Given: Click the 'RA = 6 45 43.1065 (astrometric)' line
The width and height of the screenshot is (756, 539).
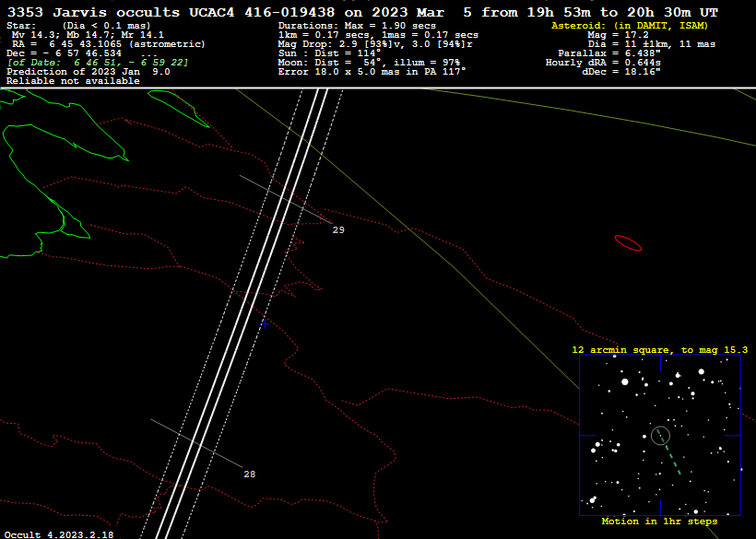Looking at the screenshot, I should pyautogui.click(x=109, y=44).
